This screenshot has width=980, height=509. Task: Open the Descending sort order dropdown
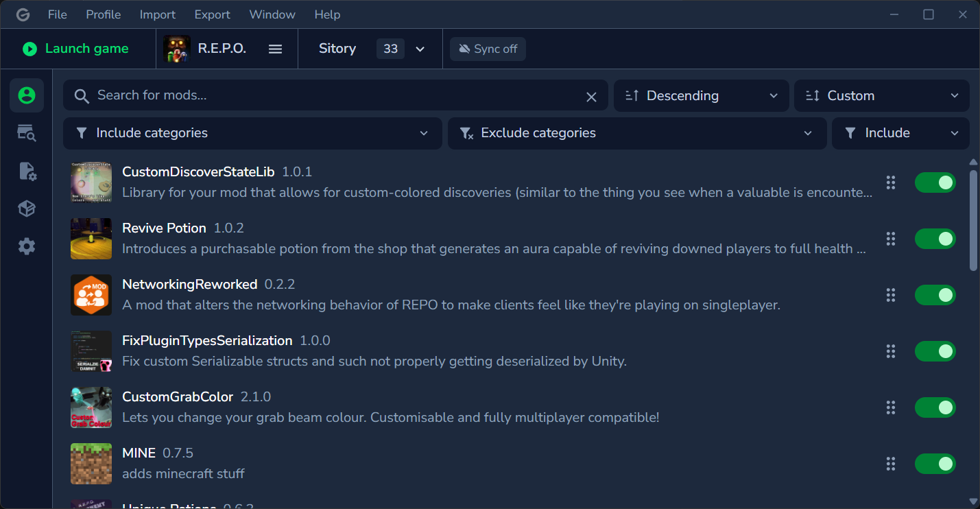coord(702,95)
